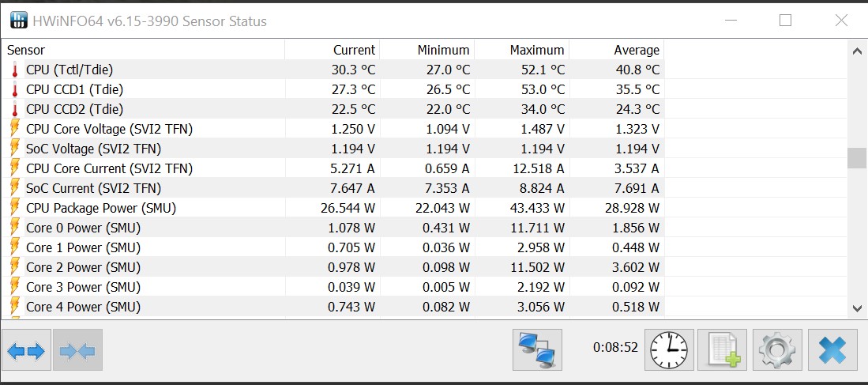The image size is (868, 385).
Task: Maximize the Sensor Status window
Action: tap(785, 21)
